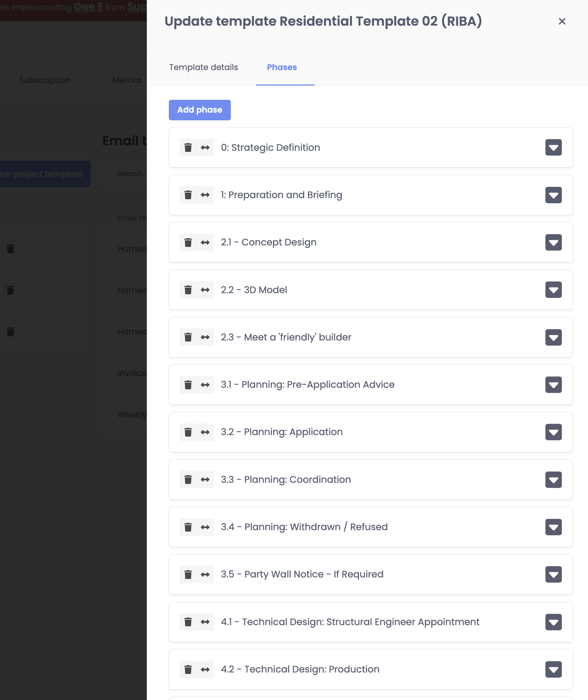Viewport: 588px width, 700px height.
Task: Select the Phases tab
Action: click(282, 68)
